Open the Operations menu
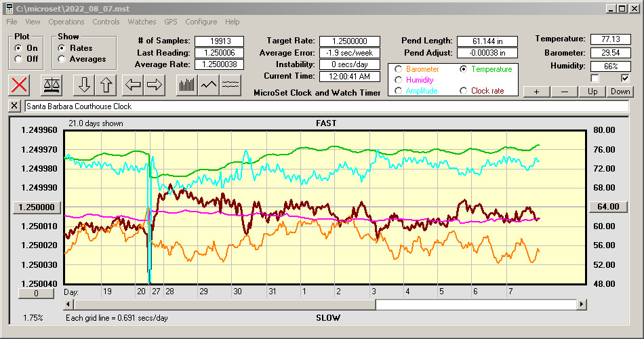The height and width of the screenshot is (339, 644). 66,22
